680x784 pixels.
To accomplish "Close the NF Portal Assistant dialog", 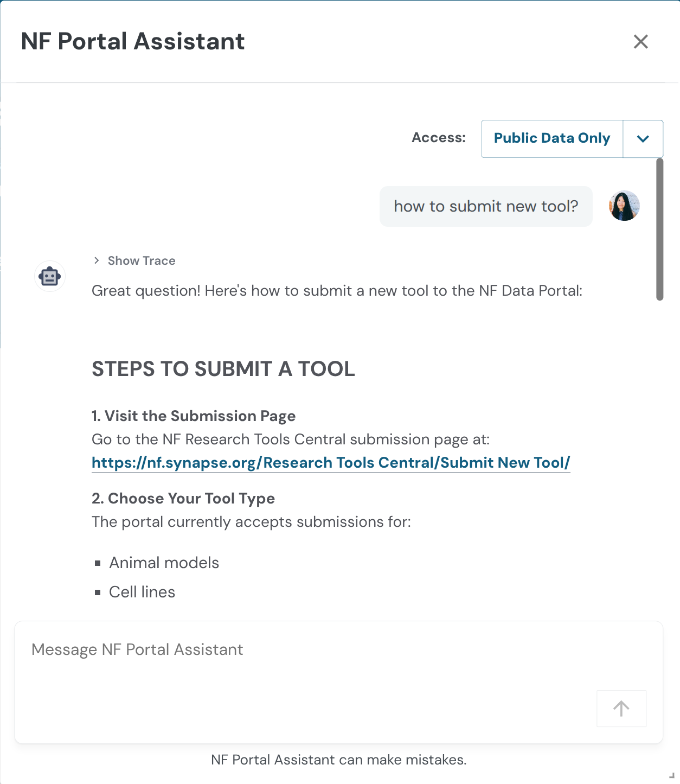I will 640,42.
